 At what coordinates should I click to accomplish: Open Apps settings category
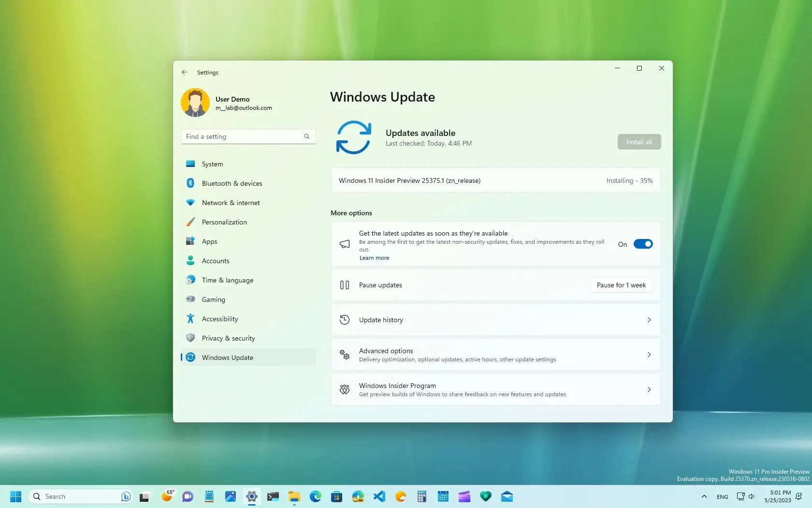tap(248, 241)
